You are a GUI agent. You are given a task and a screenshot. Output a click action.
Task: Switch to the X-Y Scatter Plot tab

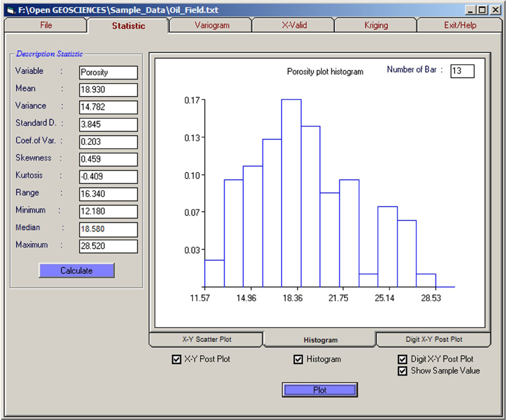pos(206,340)
